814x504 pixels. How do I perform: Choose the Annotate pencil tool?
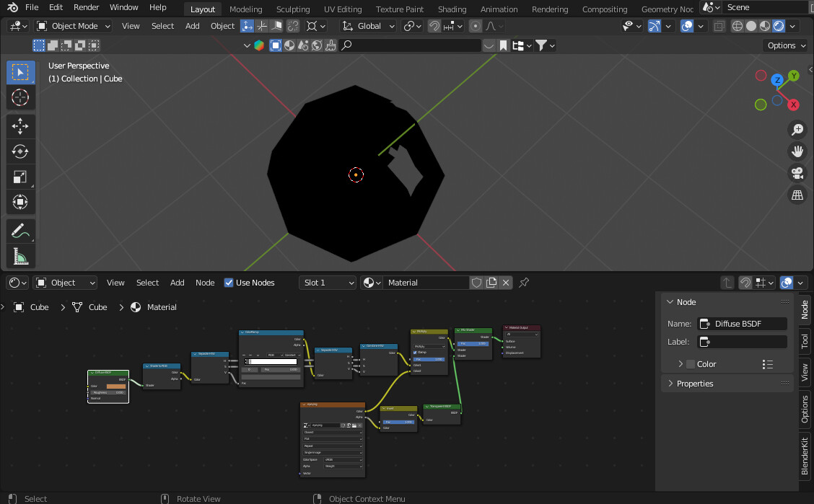click(x=21, y=231)
